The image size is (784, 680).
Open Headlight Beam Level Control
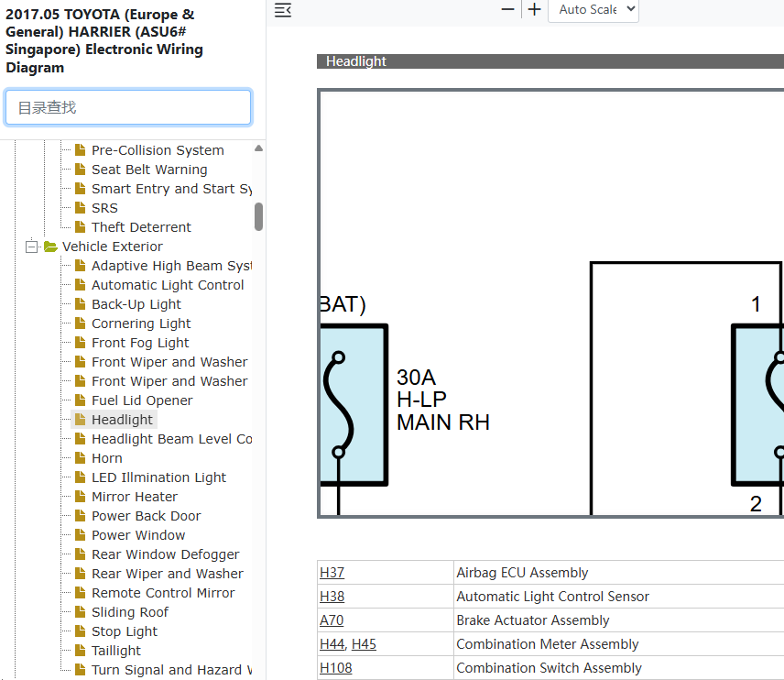pos(171,439)
